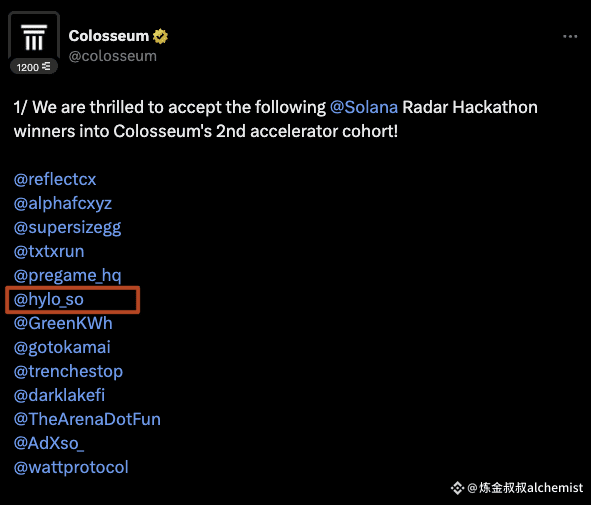The height and width of the screenshot is (505, 591).
Task: Open the @AdXso_ mention
Action: 49,444
